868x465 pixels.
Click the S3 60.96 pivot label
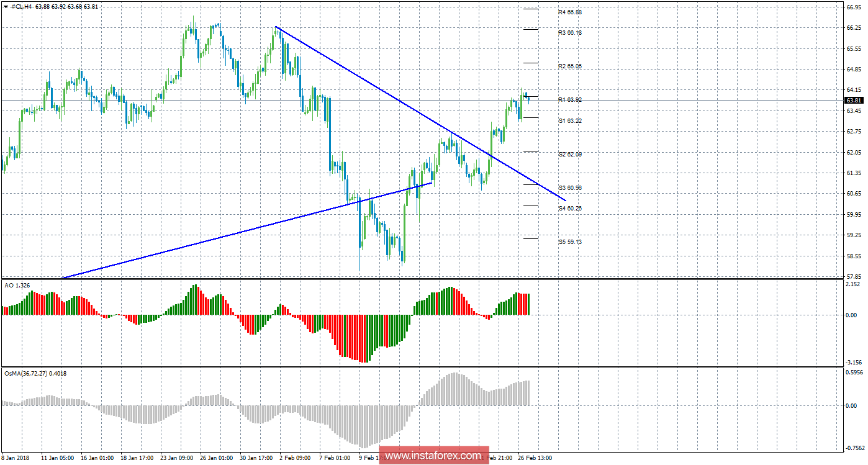click(569, 187)
